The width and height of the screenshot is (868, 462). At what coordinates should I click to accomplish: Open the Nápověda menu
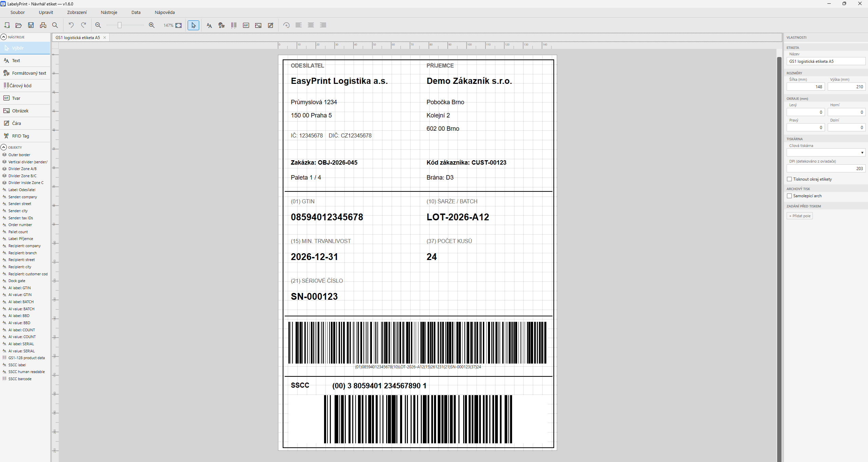tap(165, 12)
